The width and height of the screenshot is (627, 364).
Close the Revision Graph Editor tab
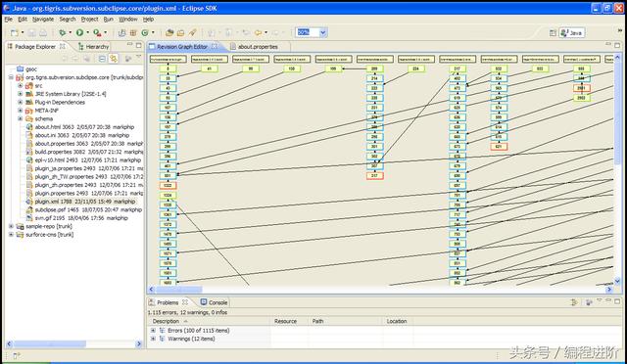[215, 46]
